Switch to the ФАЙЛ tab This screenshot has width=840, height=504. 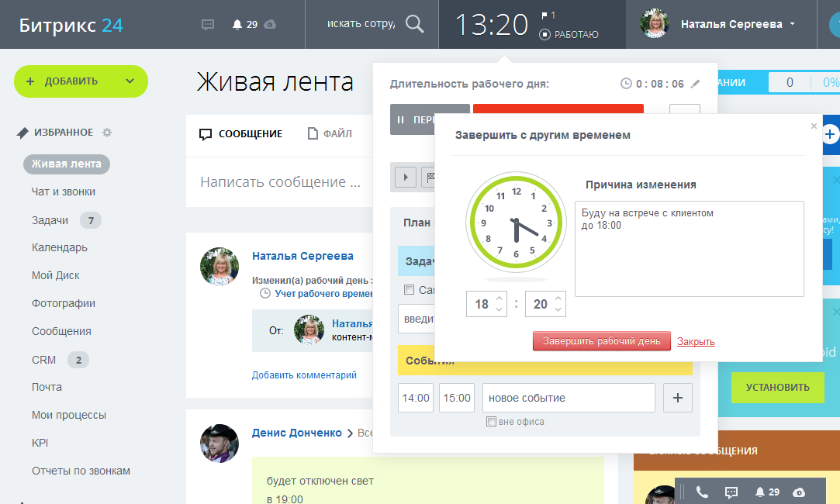[x=330, y=133]
